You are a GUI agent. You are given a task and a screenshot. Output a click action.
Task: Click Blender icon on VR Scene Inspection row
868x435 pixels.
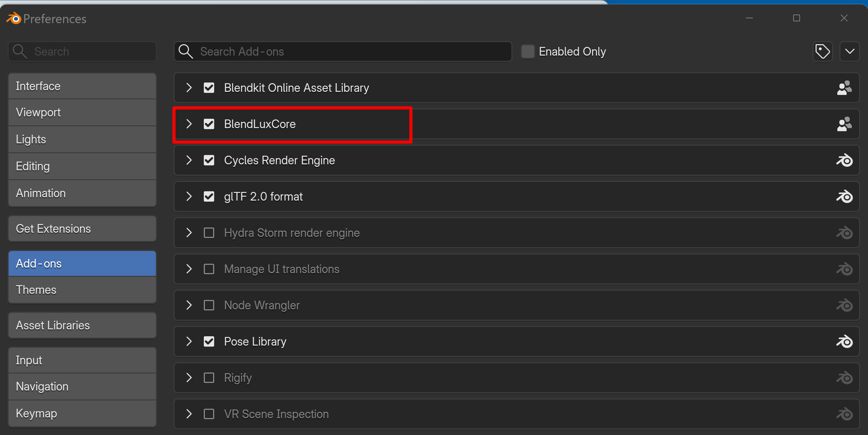844,414
